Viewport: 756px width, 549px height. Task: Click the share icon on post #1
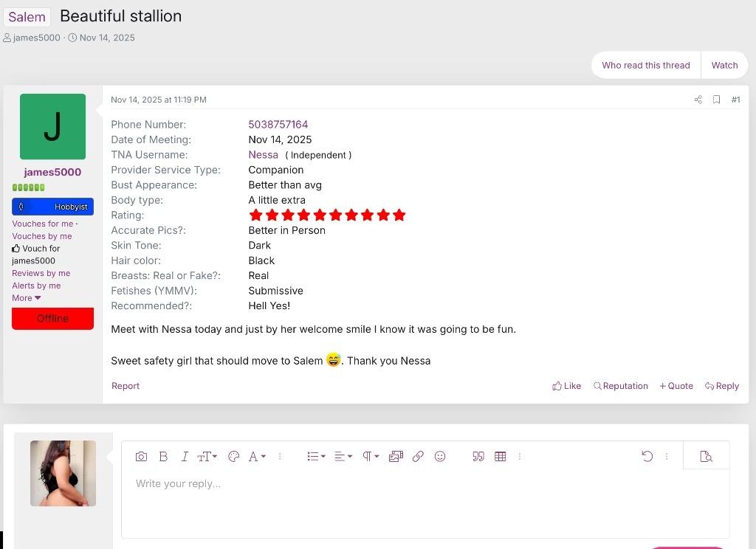click(698, 100)
